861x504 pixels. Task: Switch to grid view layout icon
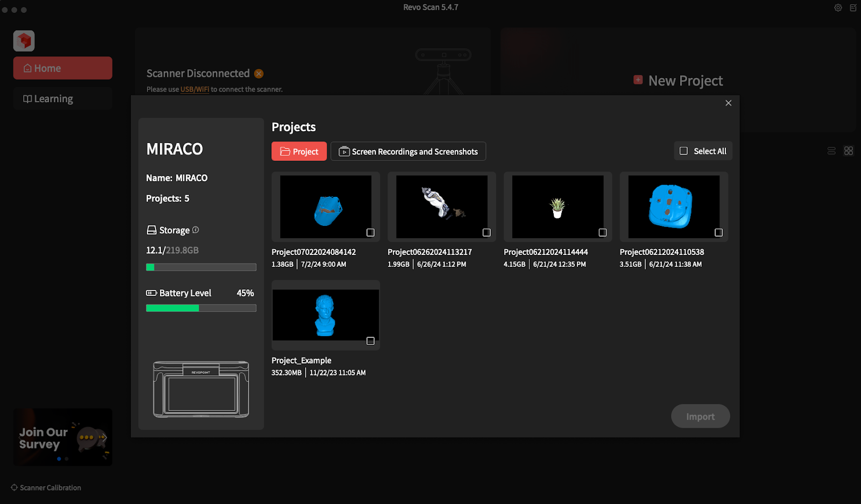click(849, 151)
